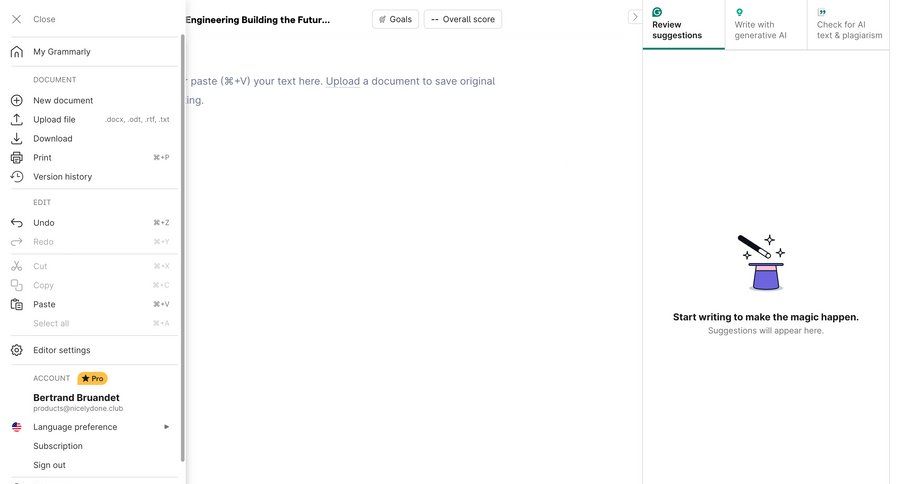Open the Subscription page

[x=58, y=446]
